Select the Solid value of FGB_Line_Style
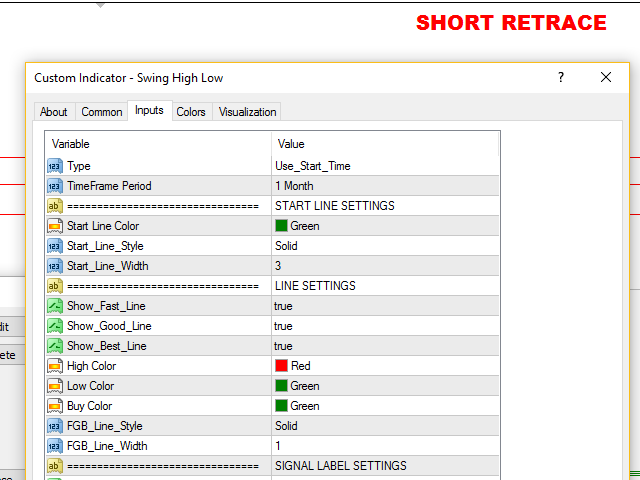 click(286, 426)
